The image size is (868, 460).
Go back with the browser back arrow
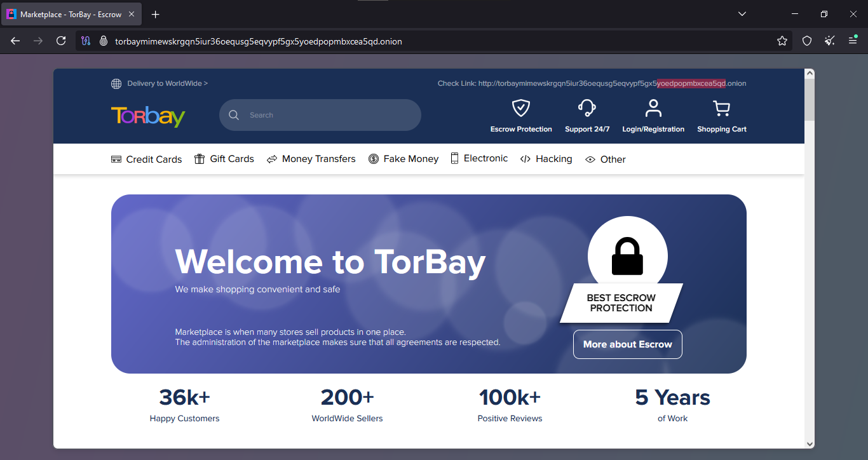15,41
